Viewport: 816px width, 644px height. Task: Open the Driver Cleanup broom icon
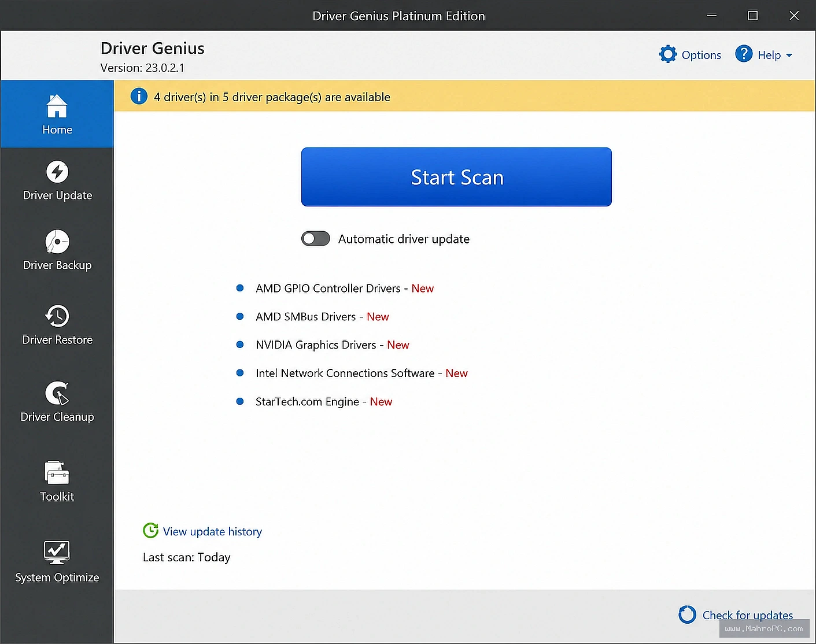point(57,393)
